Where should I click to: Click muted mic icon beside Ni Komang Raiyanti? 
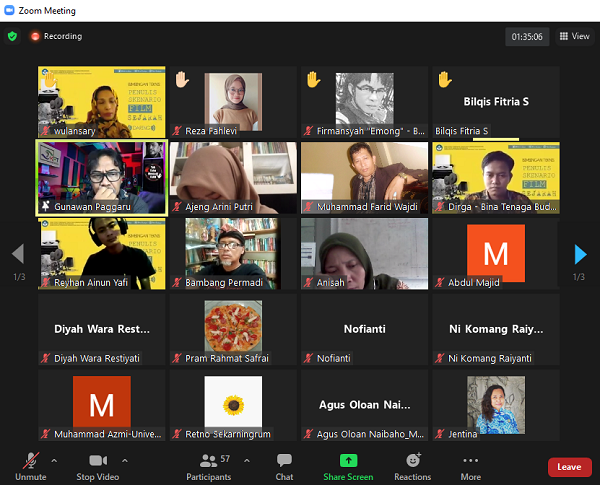(440, 358)
